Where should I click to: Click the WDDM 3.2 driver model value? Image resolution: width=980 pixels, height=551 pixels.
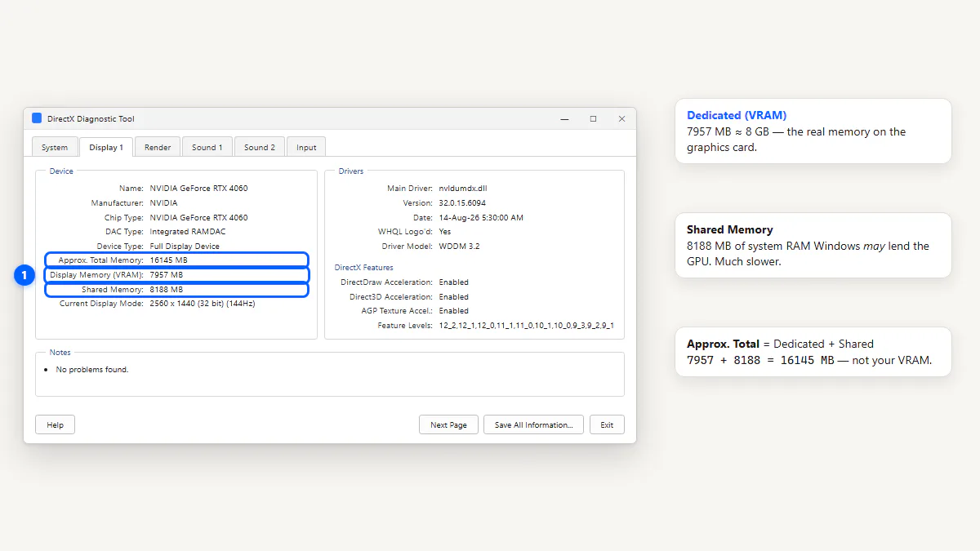pyautogui.click(x=459, y=246)
